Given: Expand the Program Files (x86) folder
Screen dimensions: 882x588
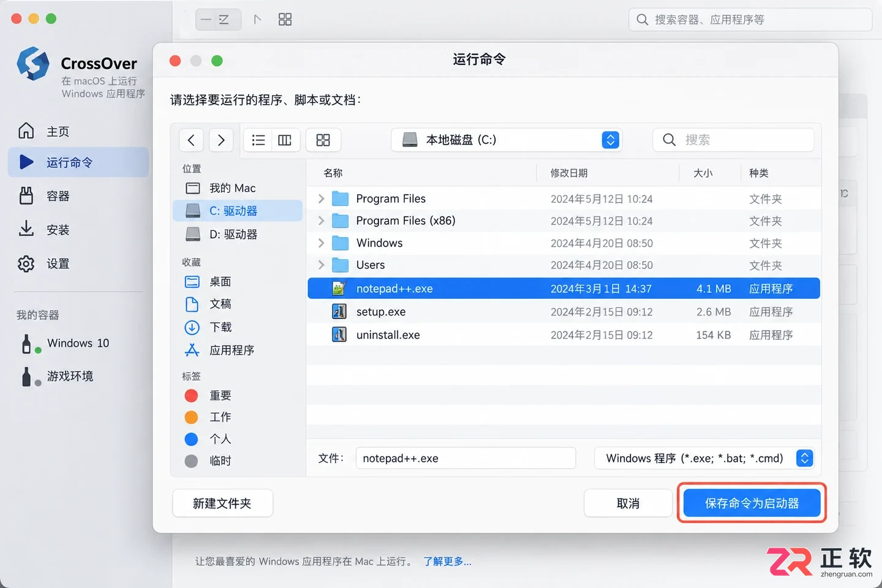Looking at the screenshot, I should pos(321,221).
